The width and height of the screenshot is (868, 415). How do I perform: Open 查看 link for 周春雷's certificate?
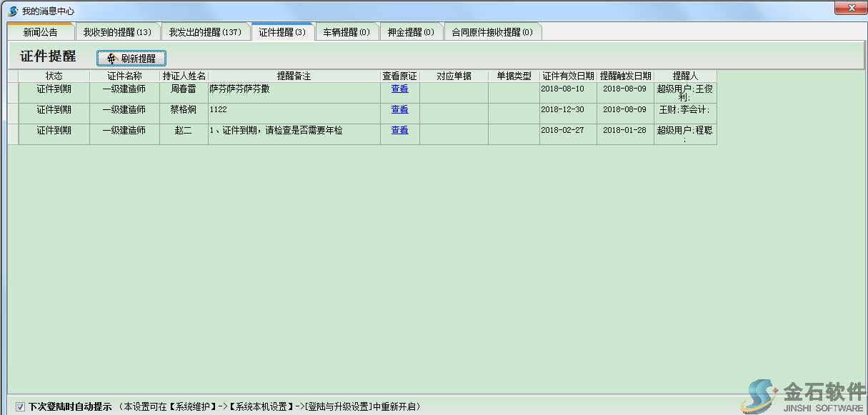[x=399, y=89]
